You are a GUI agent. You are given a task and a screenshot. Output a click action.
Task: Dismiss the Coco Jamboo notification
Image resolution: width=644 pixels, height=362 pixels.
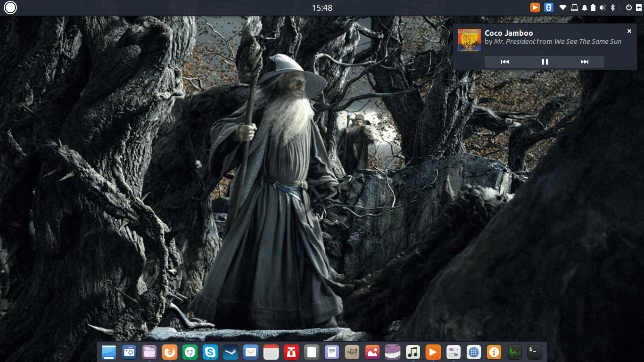tap(629, 31)
